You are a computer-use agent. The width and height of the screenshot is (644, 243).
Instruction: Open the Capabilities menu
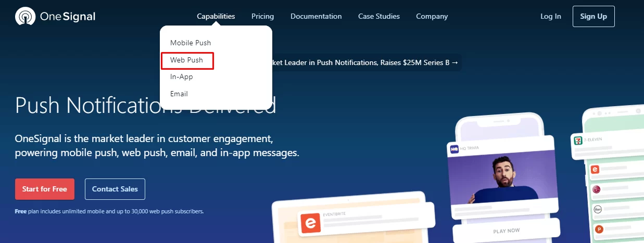[x=216, y=16]
